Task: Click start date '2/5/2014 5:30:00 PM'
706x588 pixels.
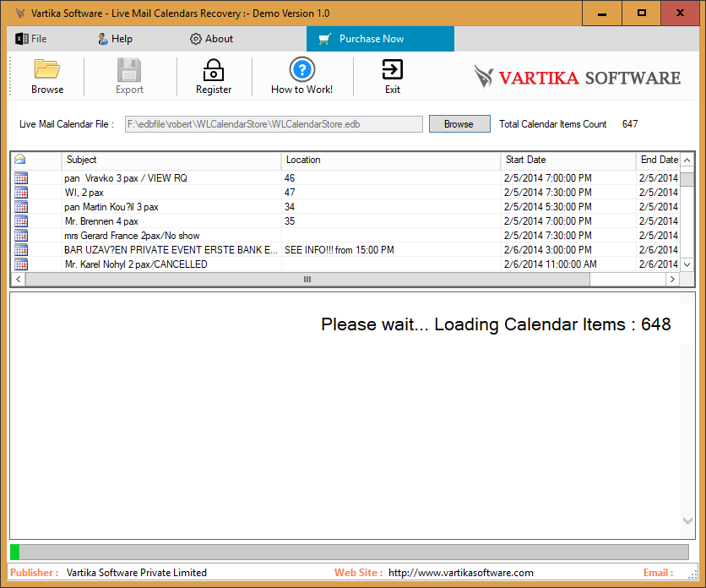Action: 547,207
